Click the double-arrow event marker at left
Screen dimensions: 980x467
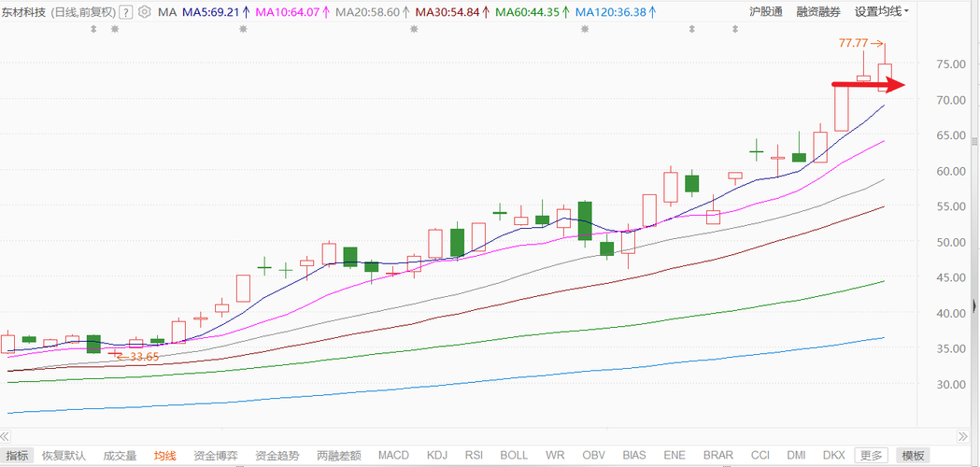[x=93, y=29]
